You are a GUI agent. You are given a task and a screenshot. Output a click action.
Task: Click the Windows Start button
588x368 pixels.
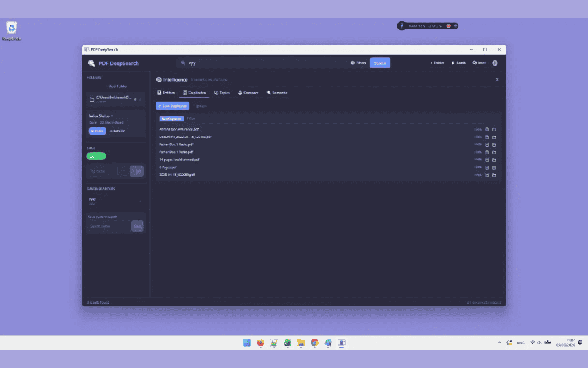coord(247,343)
